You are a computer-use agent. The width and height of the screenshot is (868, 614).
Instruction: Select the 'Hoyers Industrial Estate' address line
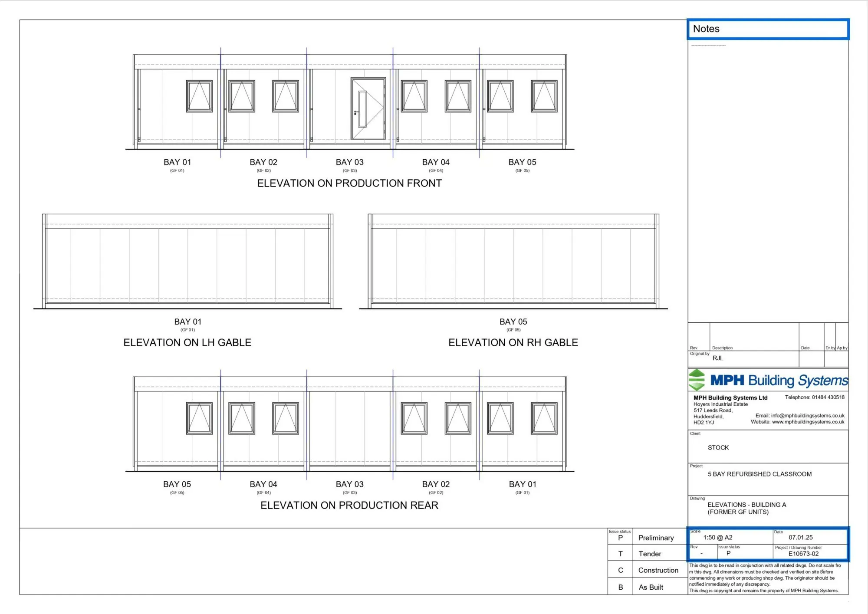720,404
